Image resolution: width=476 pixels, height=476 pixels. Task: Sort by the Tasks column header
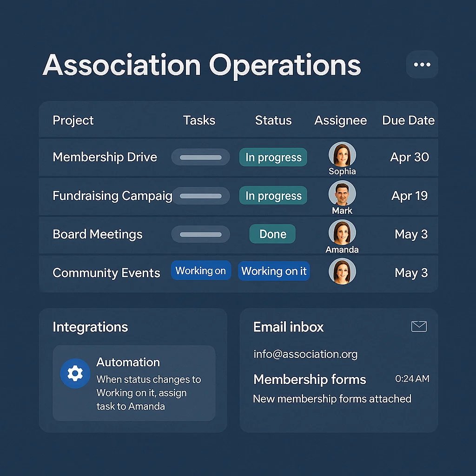pos(199,120)
